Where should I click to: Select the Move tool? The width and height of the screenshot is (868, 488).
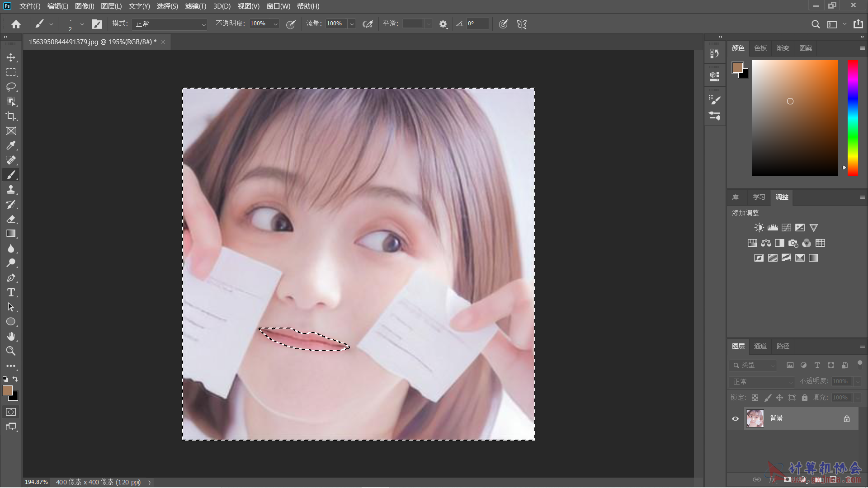pyautogui.click(x=11, y=57)
